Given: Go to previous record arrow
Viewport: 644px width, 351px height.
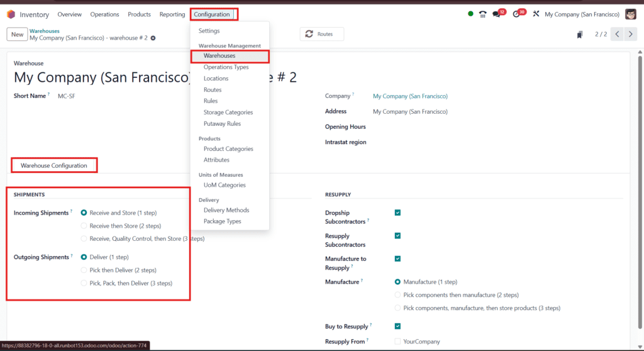Looking at the screenshot, I should click(617, 34).
